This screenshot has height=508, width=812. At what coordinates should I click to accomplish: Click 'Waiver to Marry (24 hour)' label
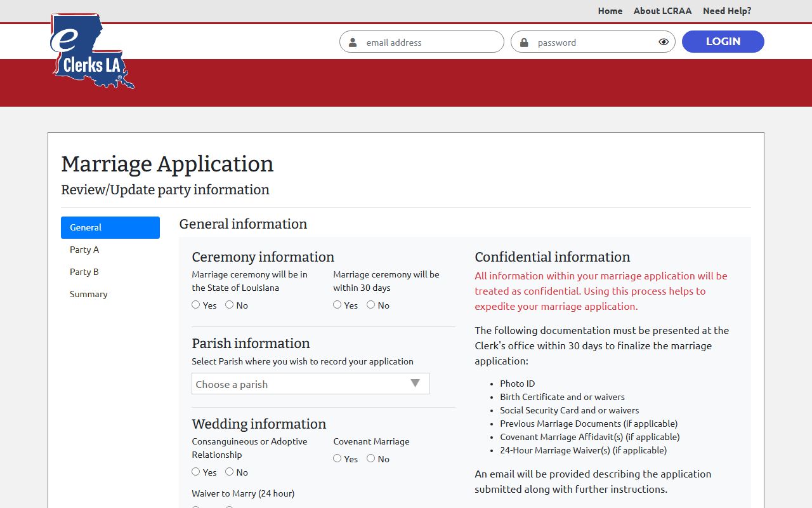tap(243, 493)
